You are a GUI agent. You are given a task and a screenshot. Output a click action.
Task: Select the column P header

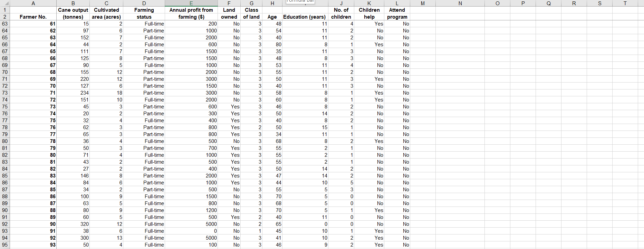pos(523,3)
